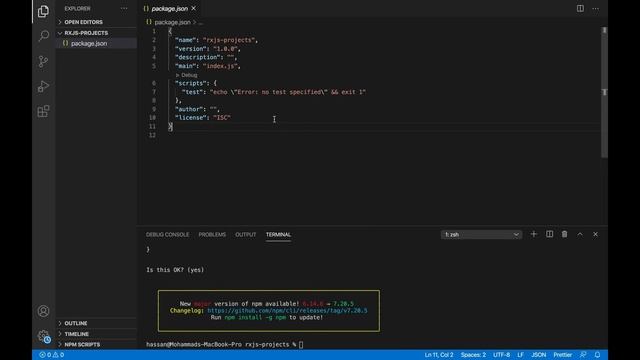This screenshot has height=360, width=640.
Task: Open the feedback icon in status bar
Action: pos(583,355)
